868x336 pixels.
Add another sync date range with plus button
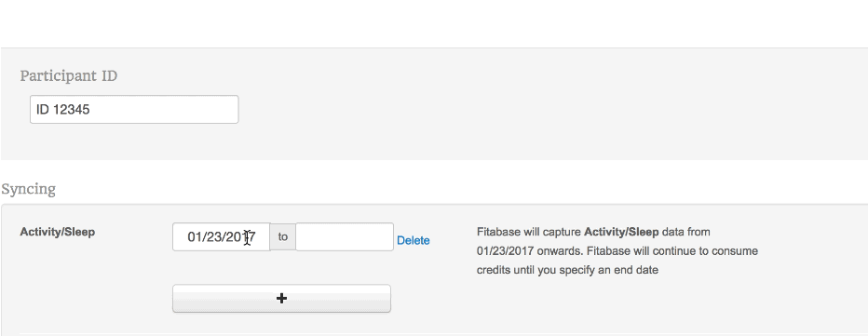pos(281,299)
